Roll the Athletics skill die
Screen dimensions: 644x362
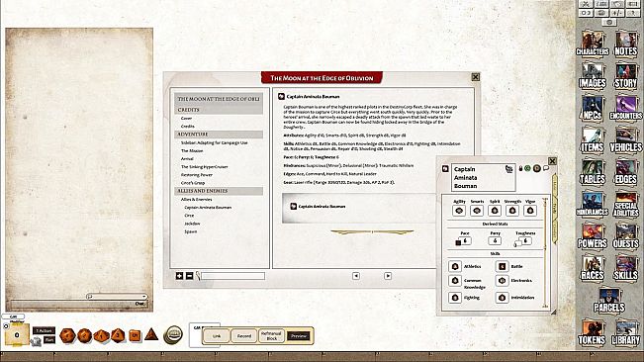[455, 266]
